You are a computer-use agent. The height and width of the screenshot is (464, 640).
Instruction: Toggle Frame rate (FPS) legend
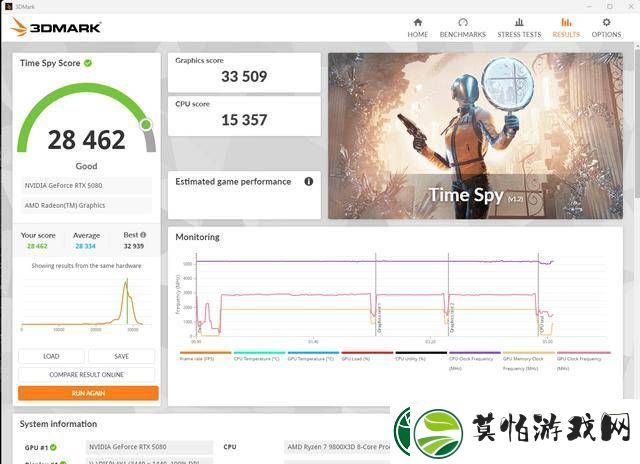click(x=205, y=356)
